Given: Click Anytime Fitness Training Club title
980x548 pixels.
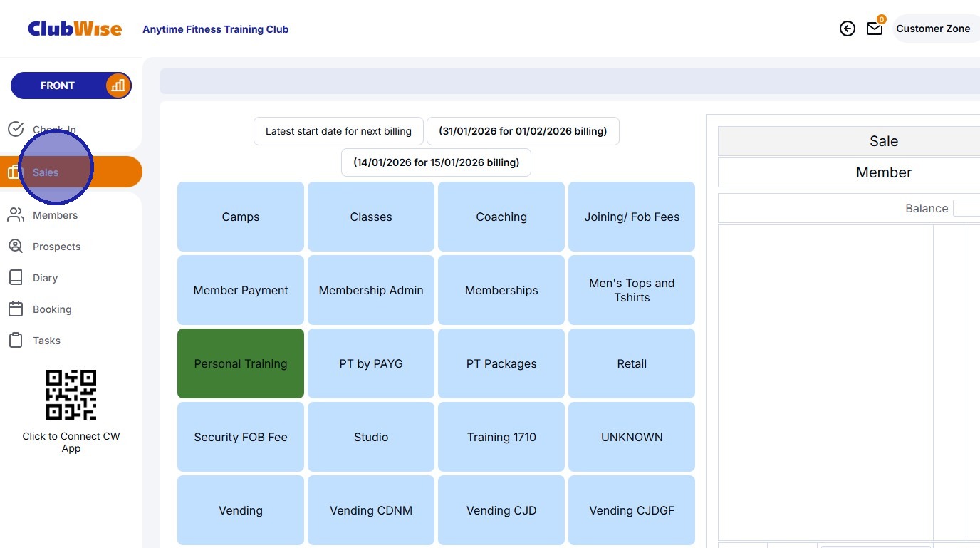Looking at the screenshot, I should (216, 29).
